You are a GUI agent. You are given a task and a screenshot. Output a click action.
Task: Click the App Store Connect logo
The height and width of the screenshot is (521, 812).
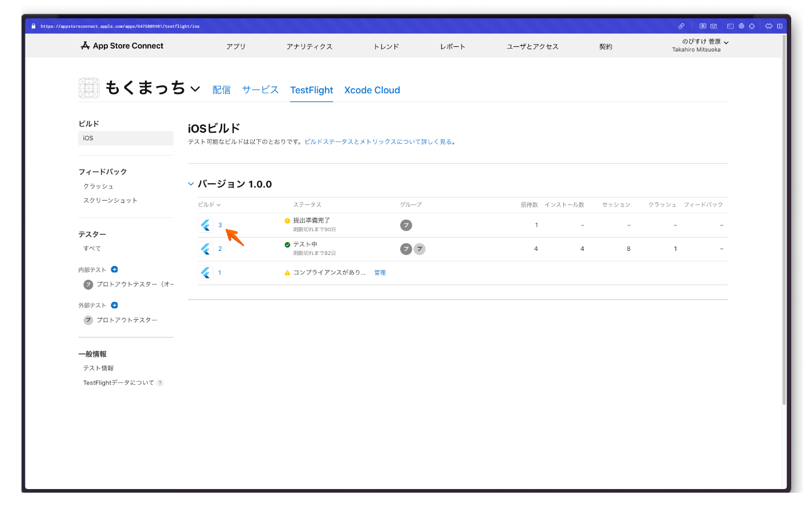(x=122, y=46)
